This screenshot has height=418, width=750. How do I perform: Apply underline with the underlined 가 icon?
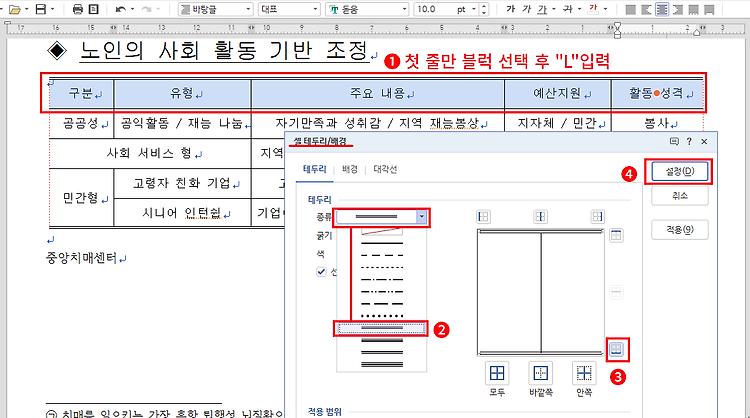[542, 9]
